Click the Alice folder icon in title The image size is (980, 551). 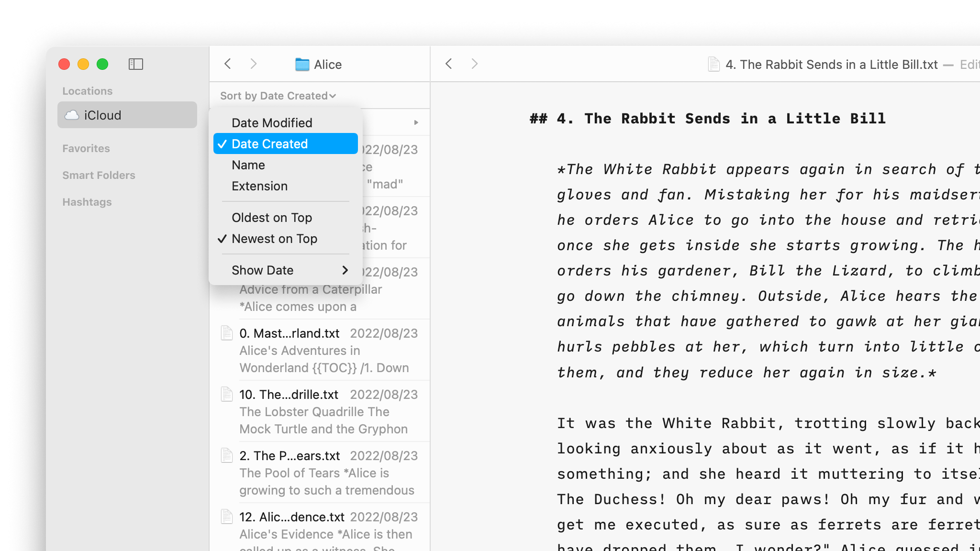point(302,64)
